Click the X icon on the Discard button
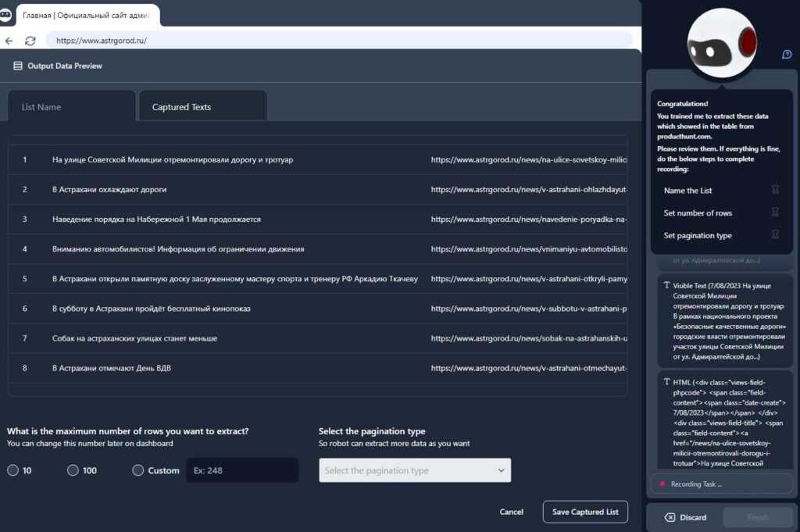Image resolution: width=800 pixels, height=532 pixels. [x=670, y=517]
